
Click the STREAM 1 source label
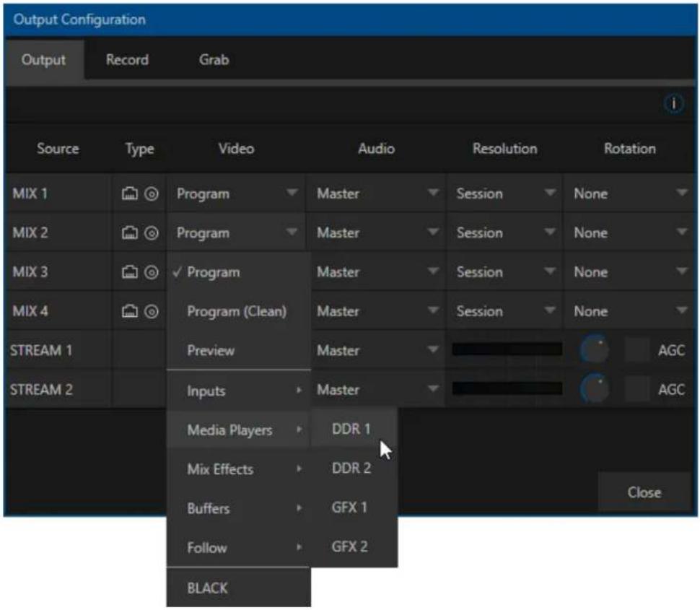(41, 350)
